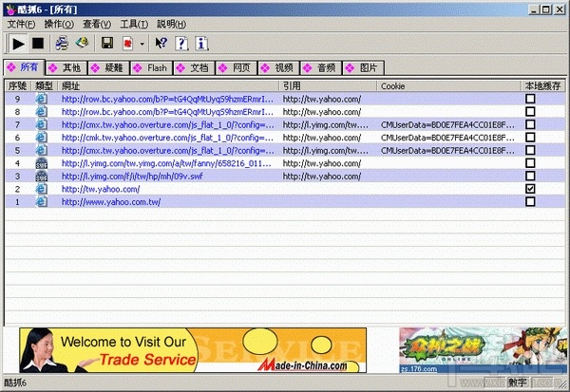Sort by the 引用 column header
The height and width of the screenshot is (392, 570).
pyautogui.click(x=328, y=85)
